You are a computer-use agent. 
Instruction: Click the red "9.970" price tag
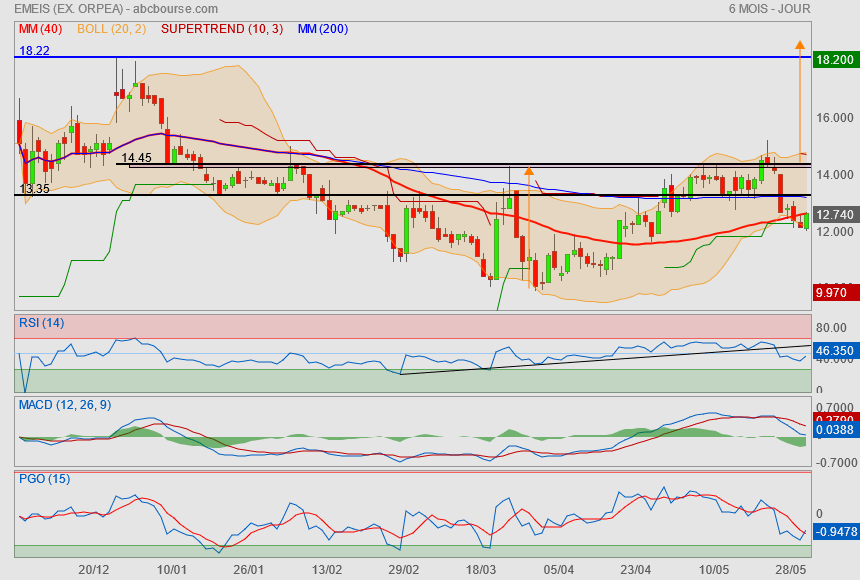(x=835, y=292)
